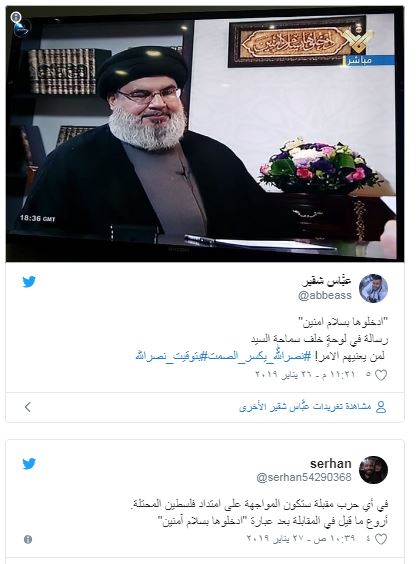419x564 pixels.
Task: Like the tweet by abbeass
Action: tap(381, 375)
